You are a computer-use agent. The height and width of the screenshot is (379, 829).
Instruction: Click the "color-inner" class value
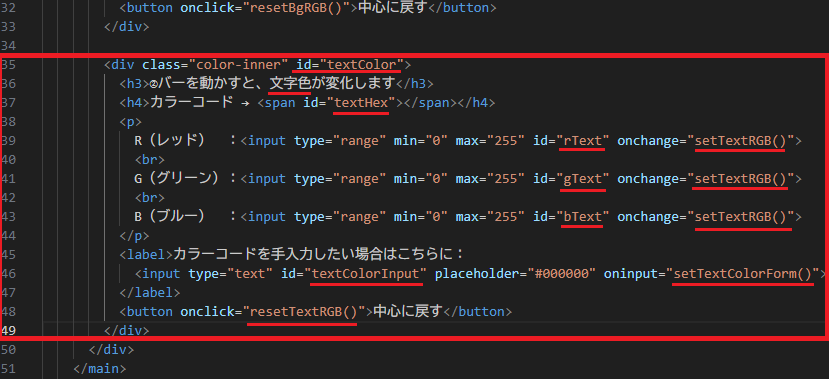[x=238, y=64]
